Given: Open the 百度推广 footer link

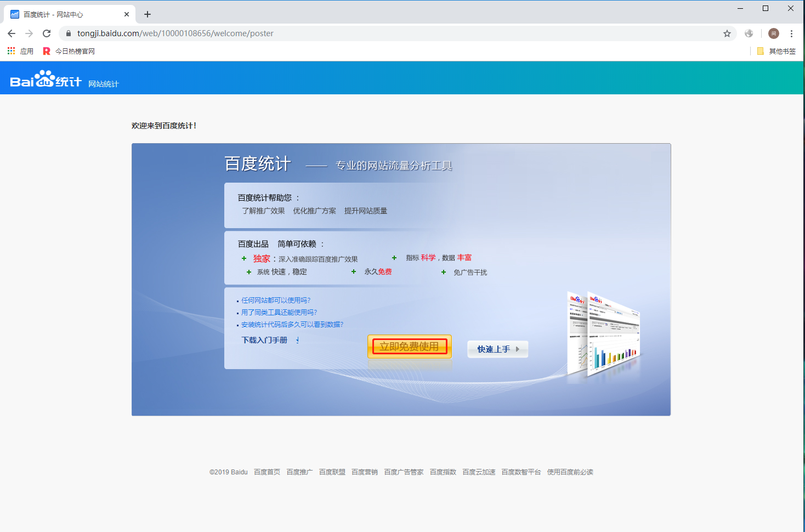Looking at the screenshot, I should tap(299, 472).
